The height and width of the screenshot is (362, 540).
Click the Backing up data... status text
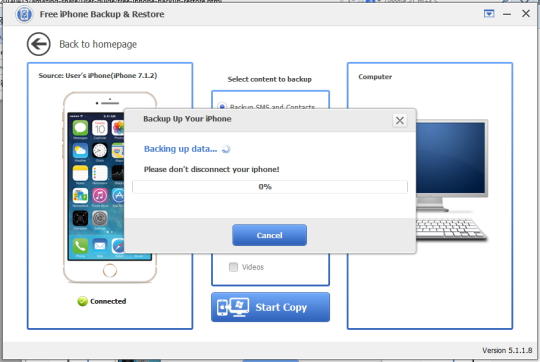coord(180,149)
